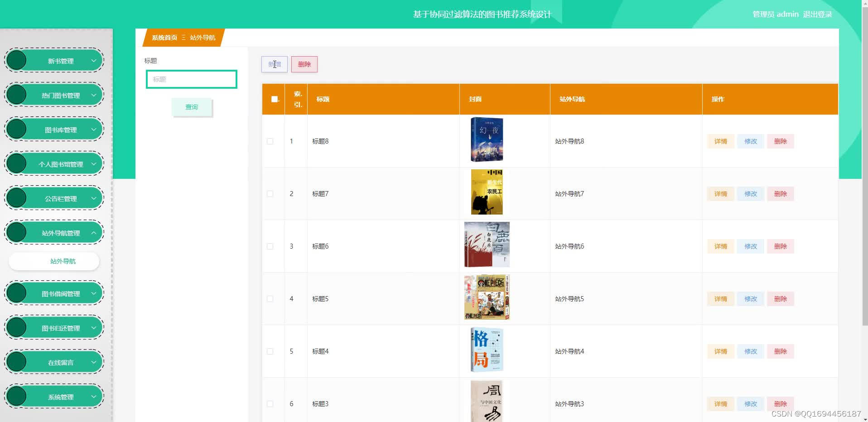Viewport: 868px width, 422px height.
Task: Click the round icon beside 图书归还管理
Action: [x=17, y=327]
